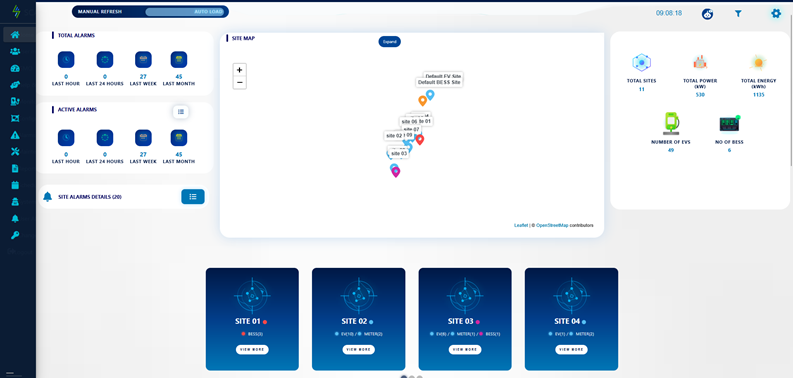The width and height of the screenshot is (793, 378).
Task: Click the clock time 09:08:18
Action: (669, 13)
